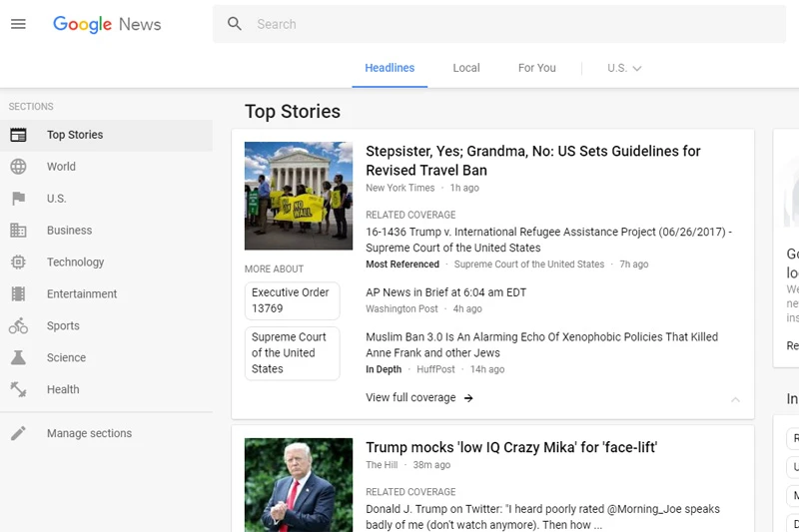
Task: Switch to the Local tab
Action: pyautogui.click(x=466, y=68)
